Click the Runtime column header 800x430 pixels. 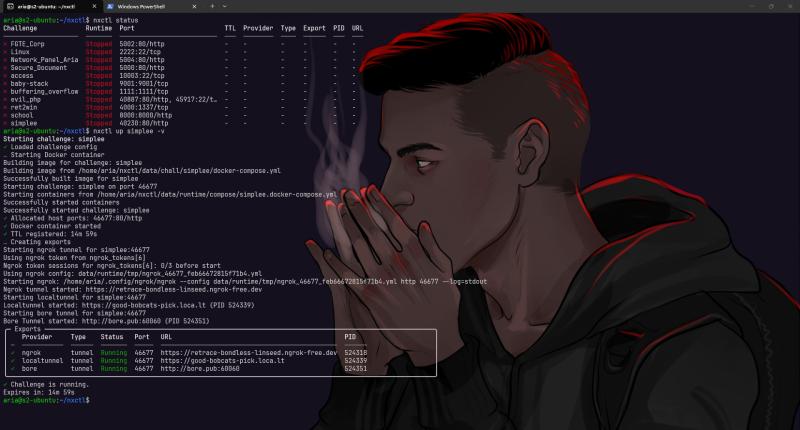98,28
